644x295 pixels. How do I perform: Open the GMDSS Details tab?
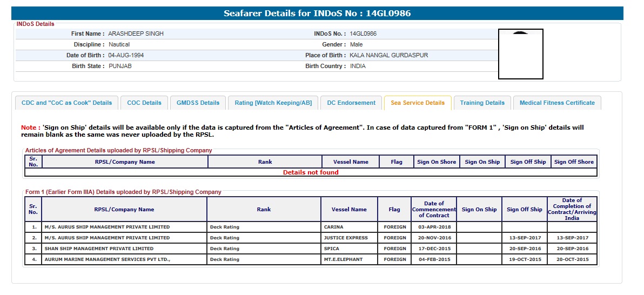[198, 103]
